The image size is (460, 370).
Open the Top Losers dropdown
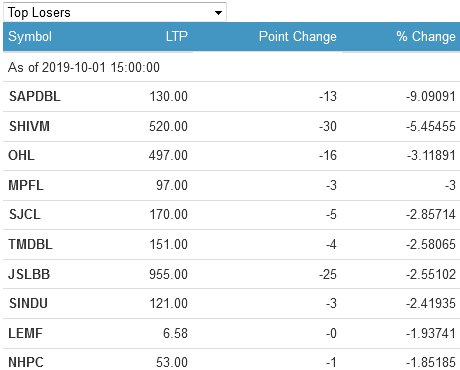pyautogui.click(x=115, y=12)
